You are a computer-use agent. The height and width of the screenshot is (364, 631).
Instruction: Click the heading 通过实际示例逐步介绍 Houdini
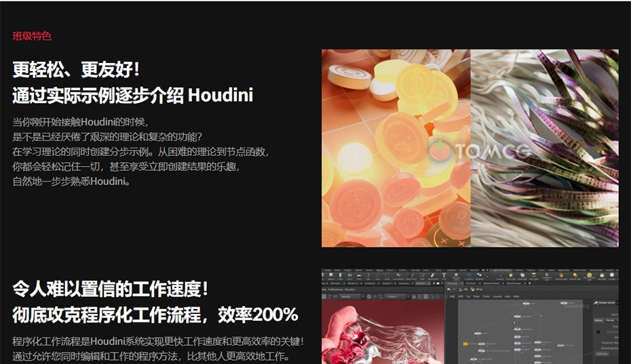133,96
